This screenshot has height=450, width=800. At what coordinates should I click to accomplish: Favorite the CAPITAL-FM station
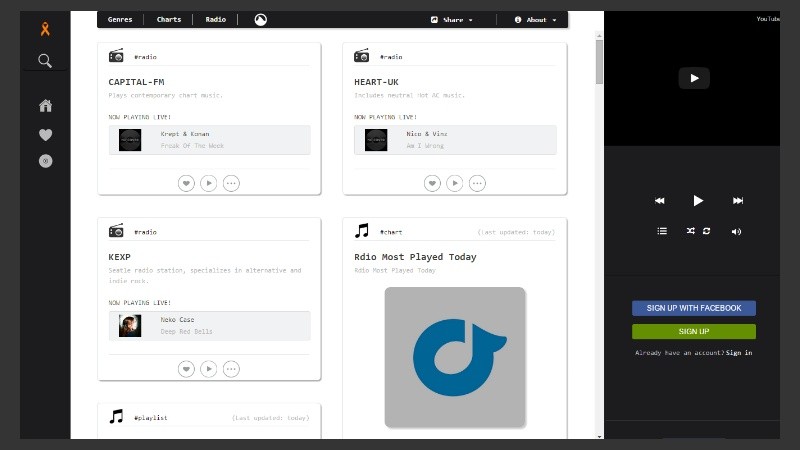click(186, 183)
